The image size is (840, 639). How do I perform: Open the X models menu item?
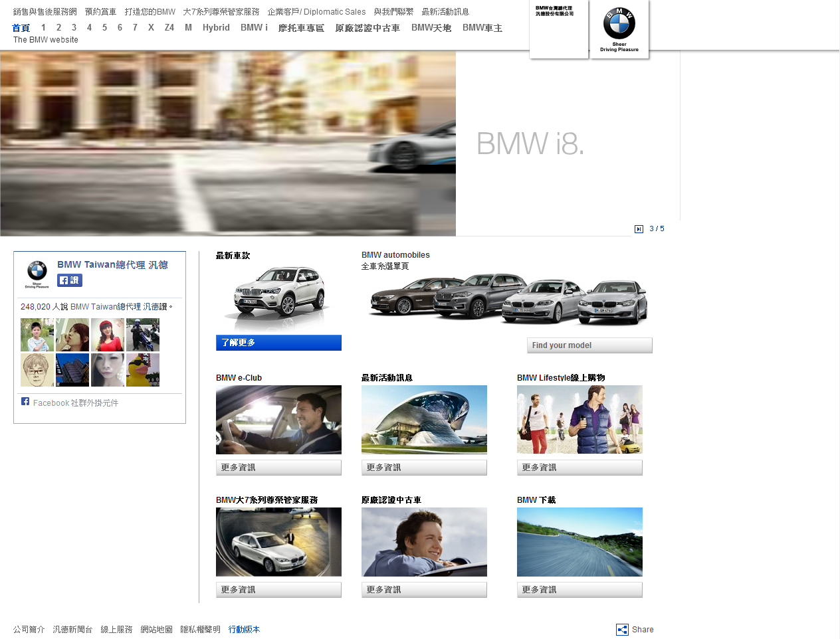tap(151, 28)
